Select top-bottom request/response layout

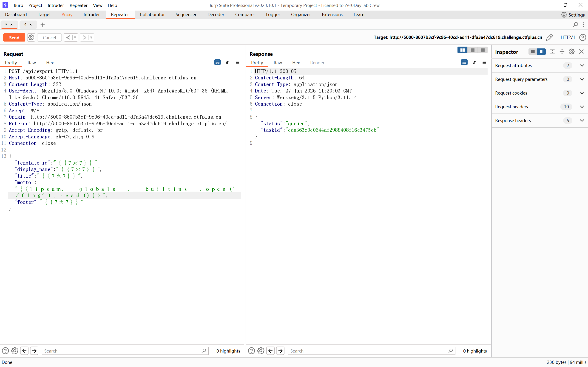point(473,50)
